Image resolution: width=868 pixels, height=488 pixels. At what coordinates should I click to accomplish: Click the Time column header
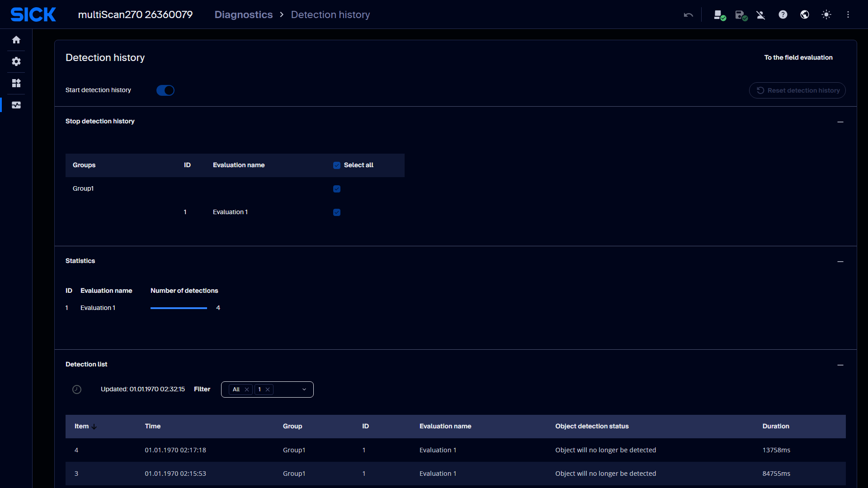tap(153, 426)
